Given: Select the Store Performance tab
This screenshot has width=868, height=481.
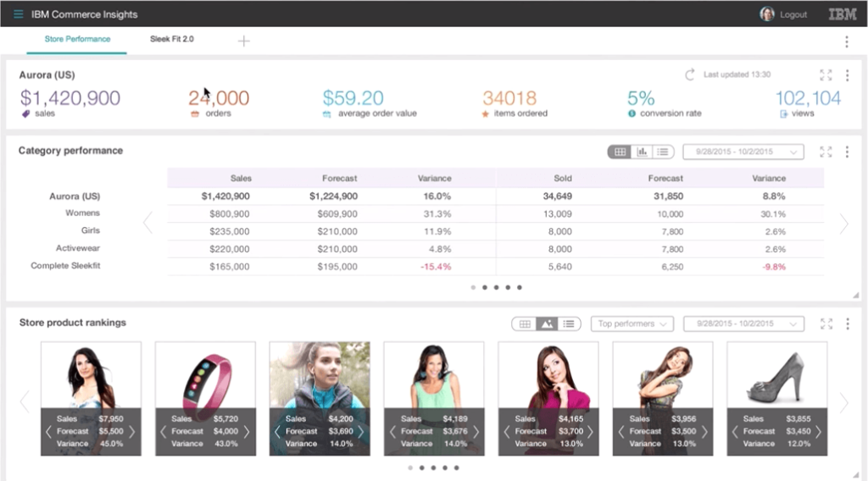Looking at the screenshot, I should point(77,39).
